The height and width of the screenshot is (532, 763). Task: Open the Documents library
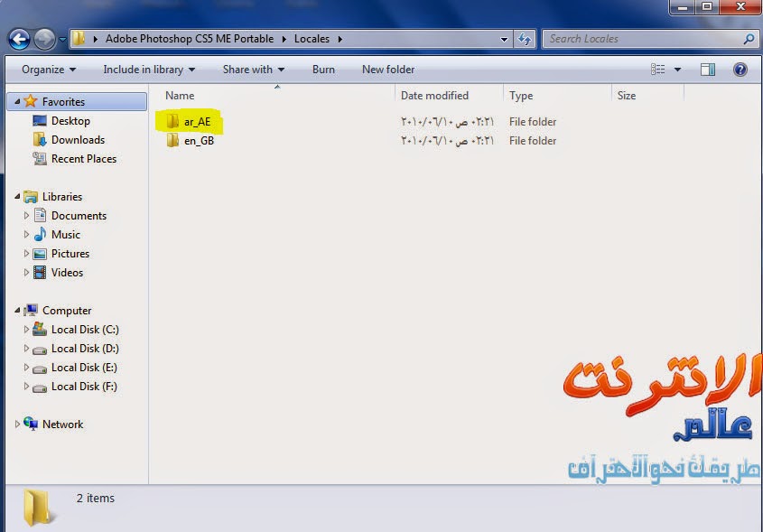(x=79, y=216)
